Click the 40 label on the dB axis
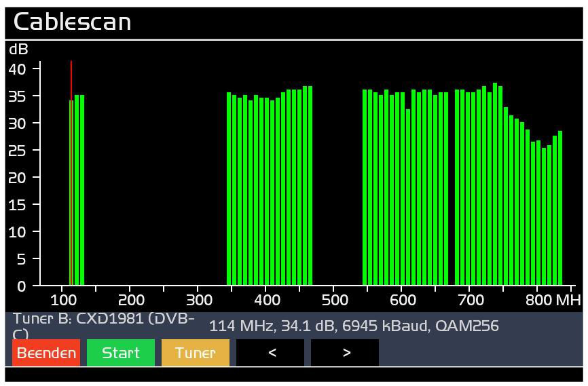Image resolution: width=588 pixels, height=386 pixels. (18, 69)
